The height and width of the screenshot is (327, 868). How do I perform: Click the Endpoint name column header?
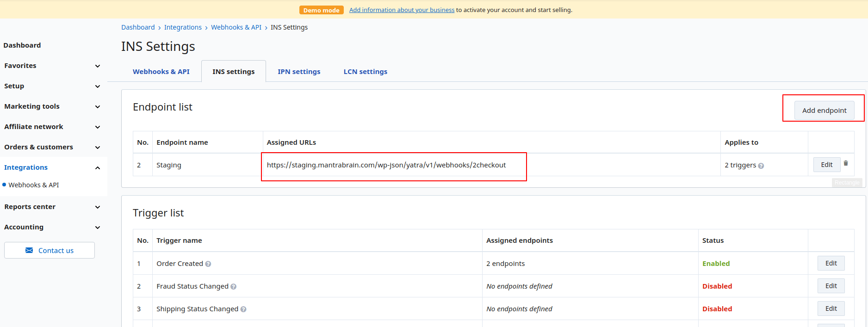(182, 142)
